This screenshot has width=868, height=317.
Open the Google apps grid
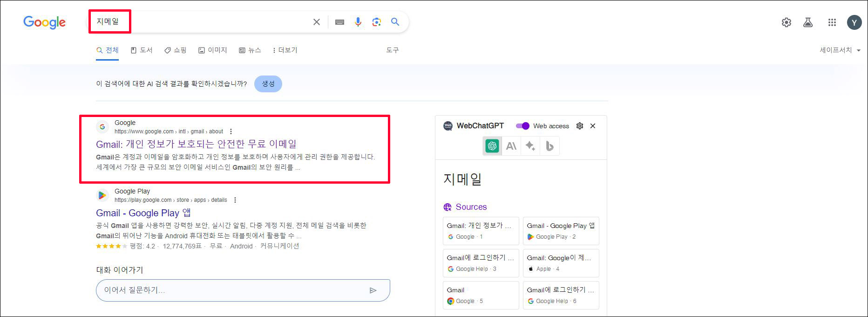point(832,22)
